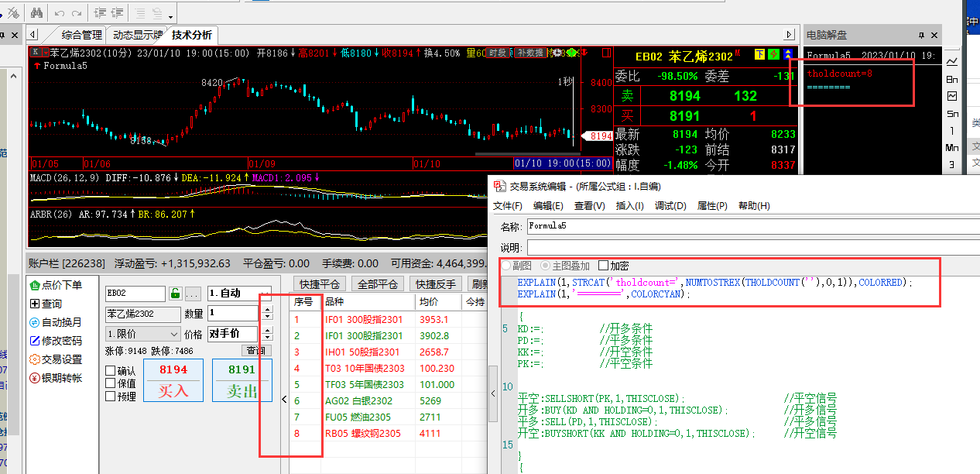This screenshot has height=474, width=980.
Task: Click the green lock icon beside EB02
Action: [175, 294]
